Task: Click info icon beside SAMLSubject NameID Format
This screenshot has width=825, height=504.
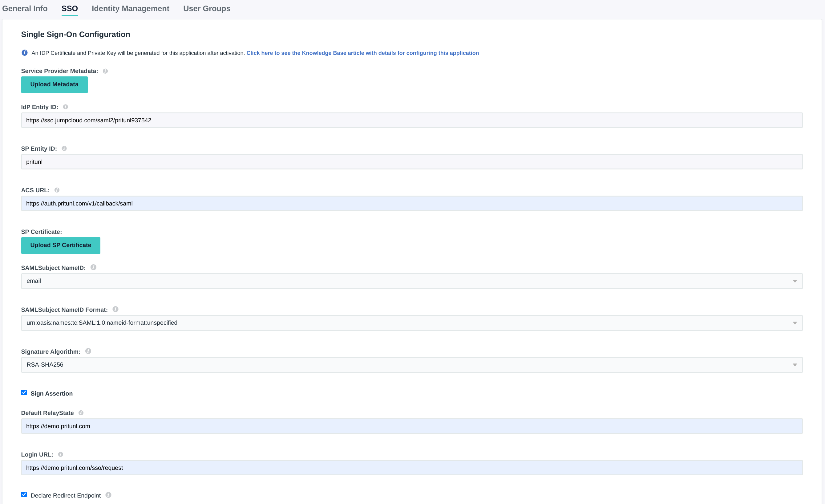Action: [x=115, y=309]
